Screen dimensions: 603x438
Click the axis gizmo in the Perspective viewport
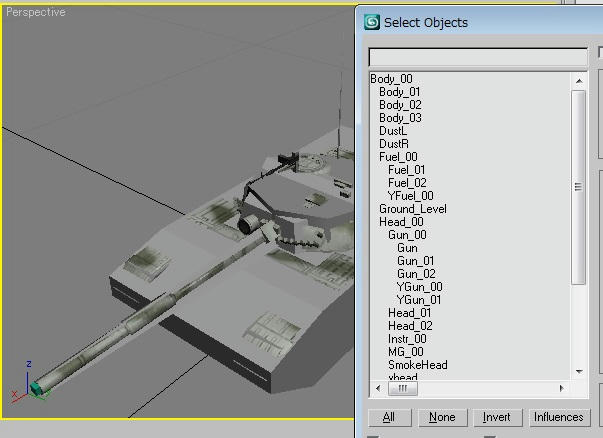pyautogui.click(x=34, y=381)
